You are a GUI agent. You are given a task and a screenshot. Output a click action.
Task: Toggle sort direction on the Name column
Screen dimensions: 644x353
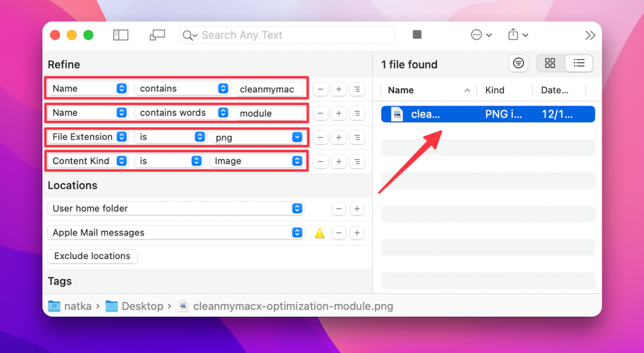pyautogui.click(x=467, y=90)
